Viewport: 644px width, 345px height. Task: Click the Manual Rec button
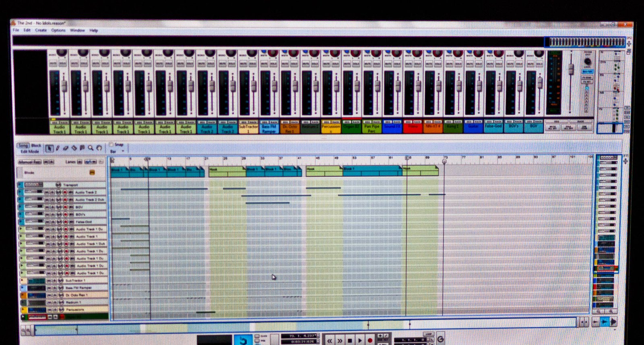click(30, 162)
